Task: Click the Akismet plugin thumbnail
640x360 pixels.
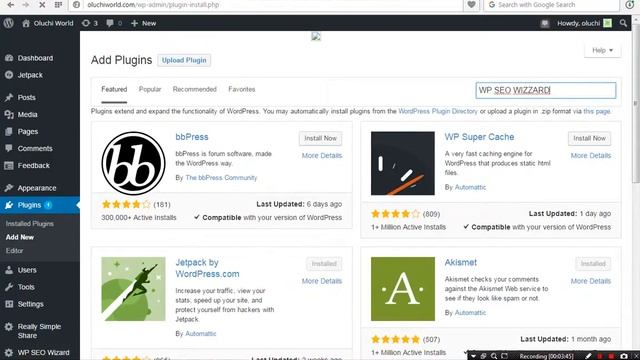Action: [403, 289]
